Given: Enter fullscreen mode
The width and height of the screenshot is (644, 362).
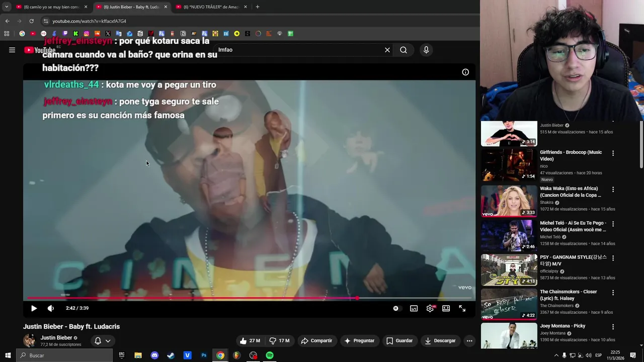Looking at the screenshot, I should [462, 308].
